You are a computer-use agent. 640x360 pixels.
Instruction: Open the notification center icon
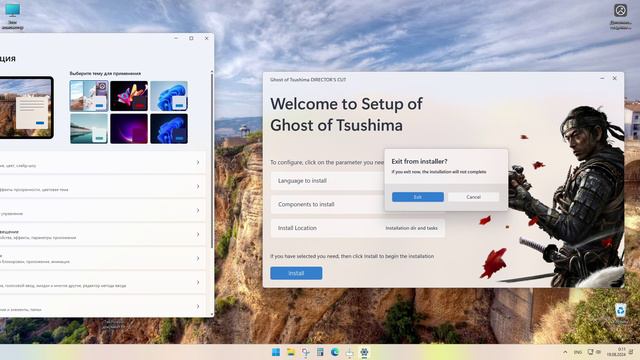(631, 352)
